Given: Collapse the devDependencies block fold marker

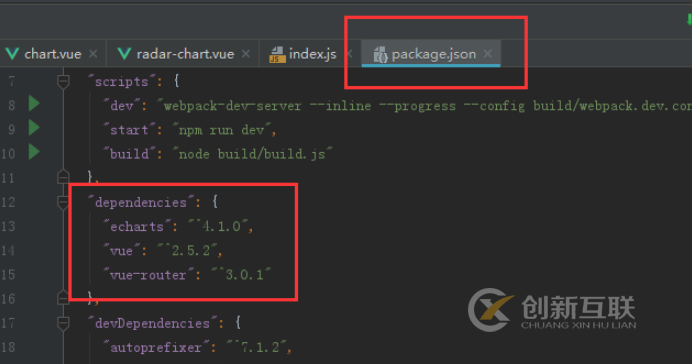Looking at the screenshot, I should (63, 323).
